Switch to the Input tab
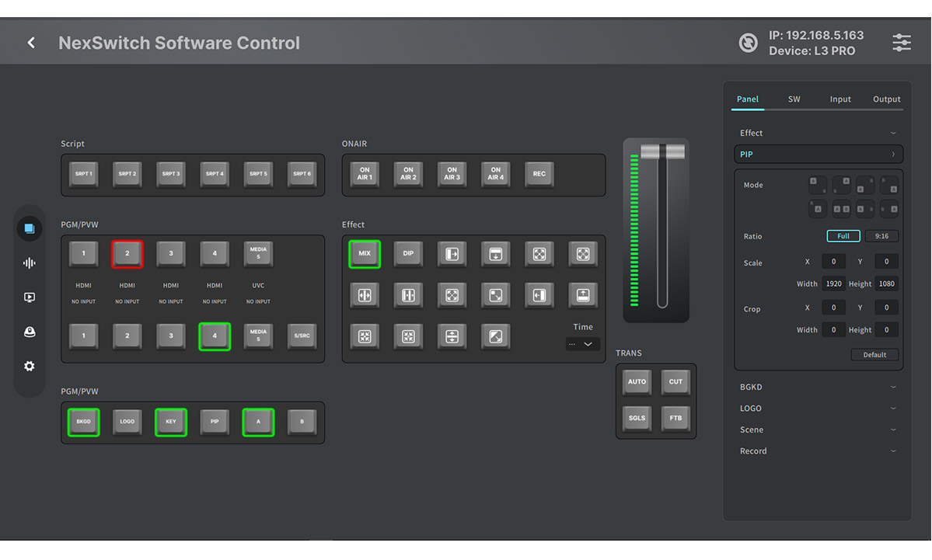This screenshot has height=560, width=932. point(840,99)
